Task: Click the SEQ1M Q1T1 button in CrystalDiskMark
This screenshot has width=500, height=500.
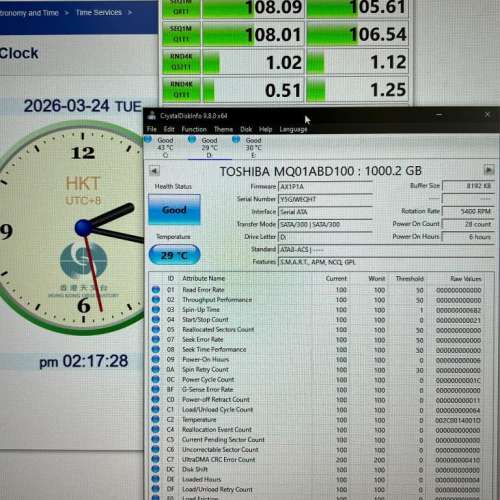Action: click(181, 34)
